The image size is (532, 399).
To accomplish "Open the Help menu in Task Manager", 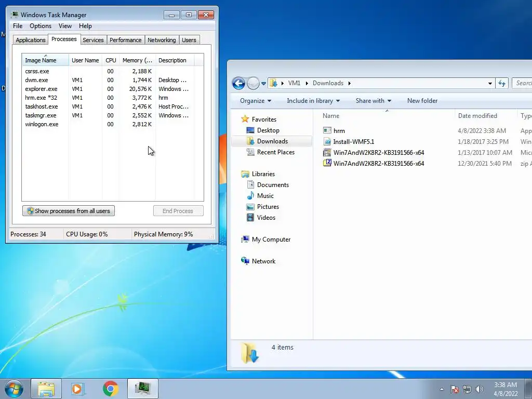I will pyautogui.click(x=85, y=26).
